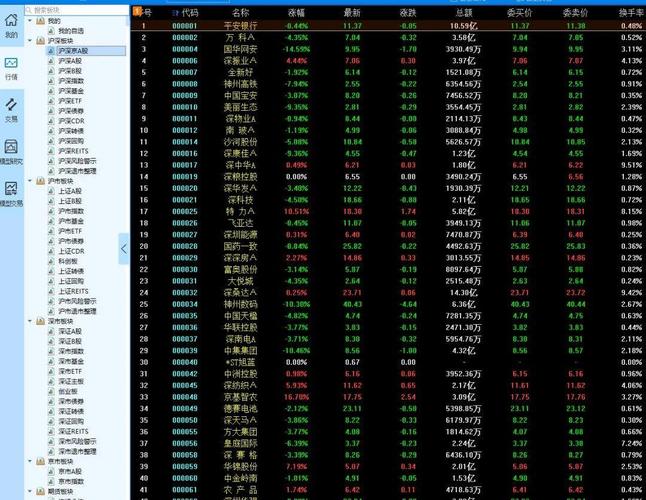The height and width of the screenshot is (500, 646).
Task: Select the 沪深CDR tree item
Action: click(x=71, y=121)
